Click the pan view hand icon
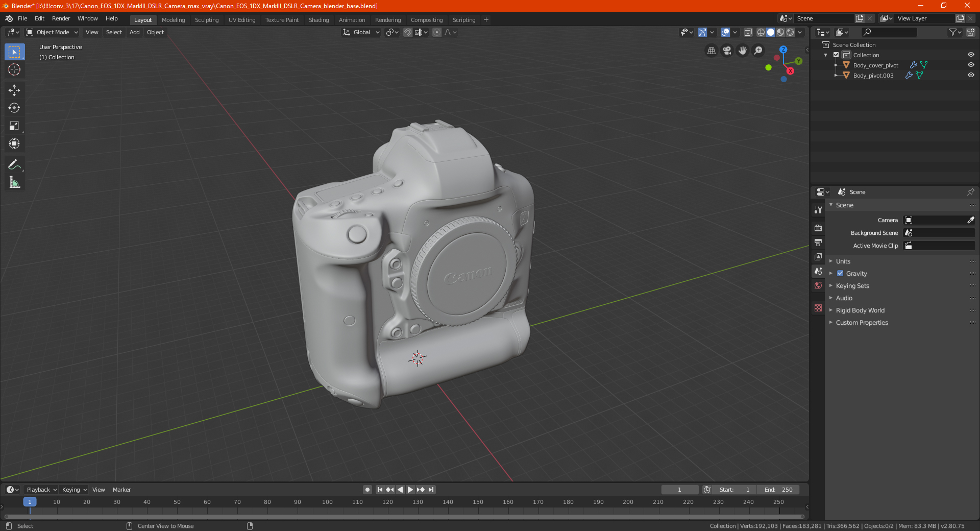Viewport: 980px width, 531px height. [x=743, y=51]
